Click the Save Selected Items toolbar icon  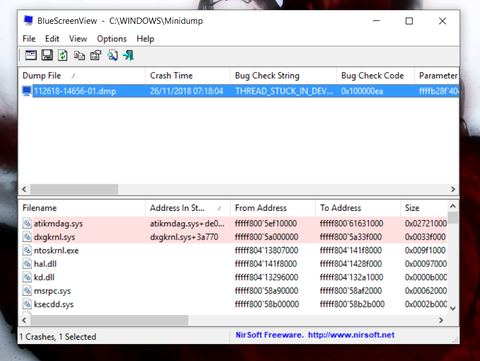coord(47,55)
